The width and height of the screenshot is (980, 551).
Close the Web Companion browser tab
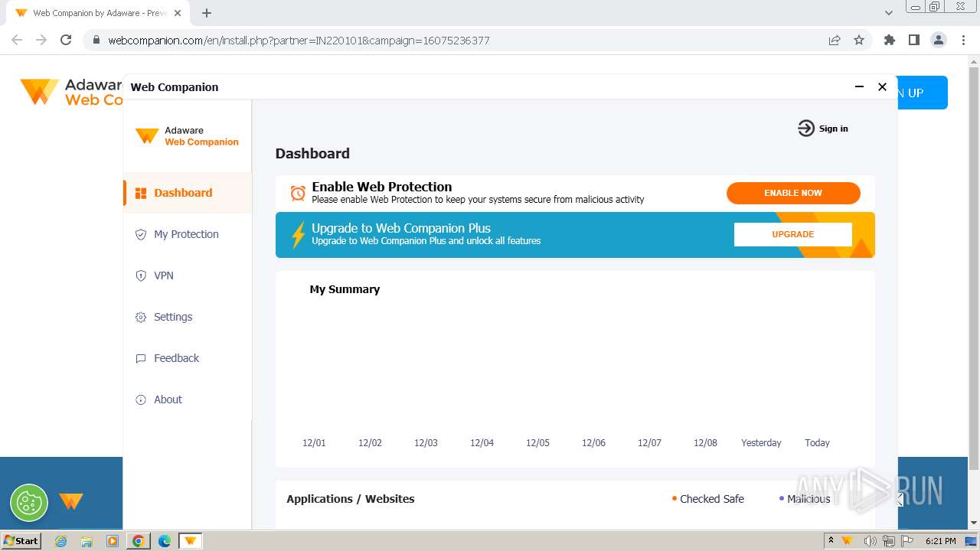(177, 13)
